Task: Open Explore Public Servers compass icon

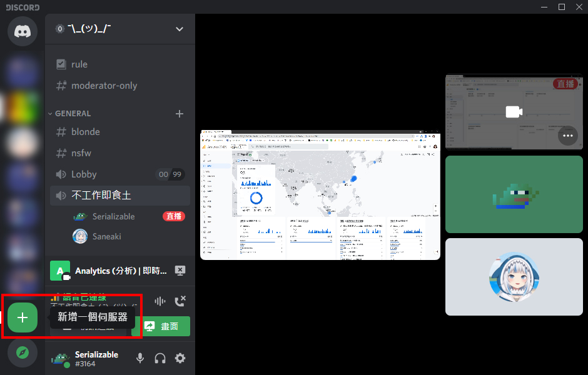Action: [x=23, y=352]
